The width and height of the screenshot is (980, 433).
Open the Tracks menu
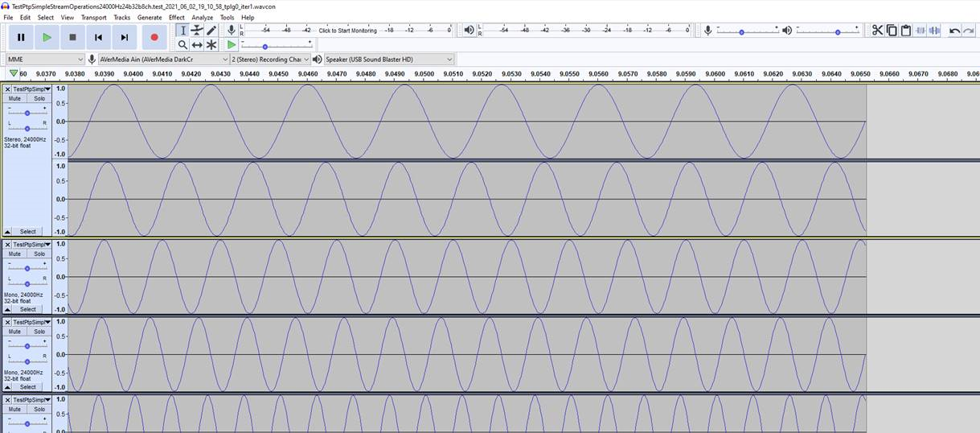tap(121, 17)
